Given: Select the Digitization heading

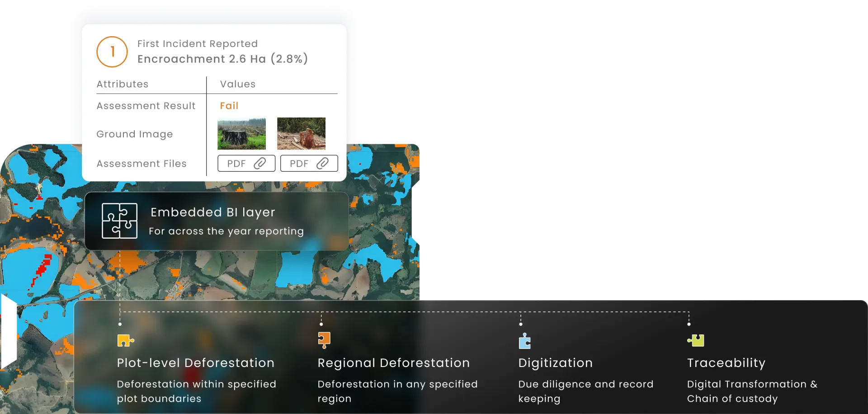Looking at the screenshot, I should [x=556, y=363].
